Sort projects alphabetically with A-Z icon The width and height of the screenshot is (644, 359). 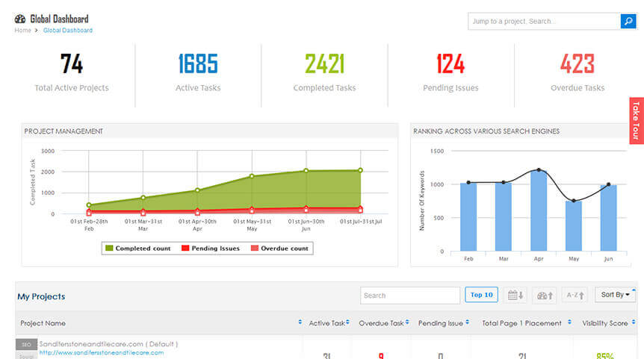[575, 295]
